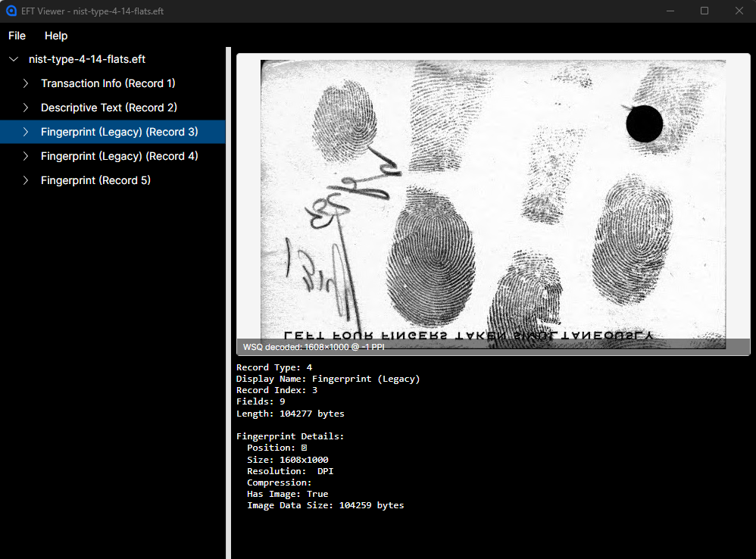
Task: Expand Fingerprint (Legacy) (Record 4) chevron
Action: point(26,156)
